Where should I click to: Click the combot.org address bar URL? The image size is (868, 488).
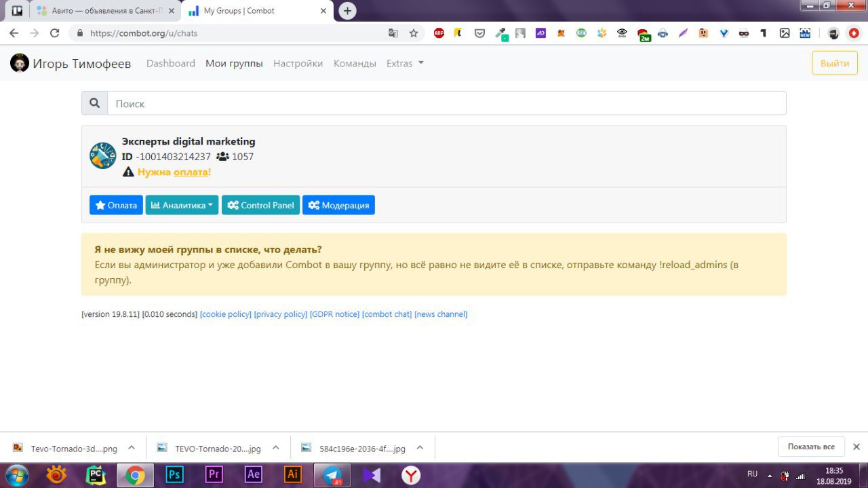click(x=144, y=33)
